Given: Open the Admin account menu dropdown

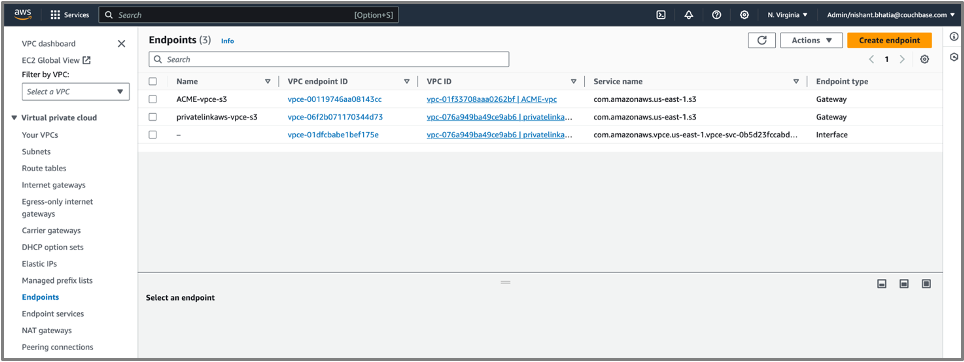Looking at the screenshot, I should click(x=891, y=15).
